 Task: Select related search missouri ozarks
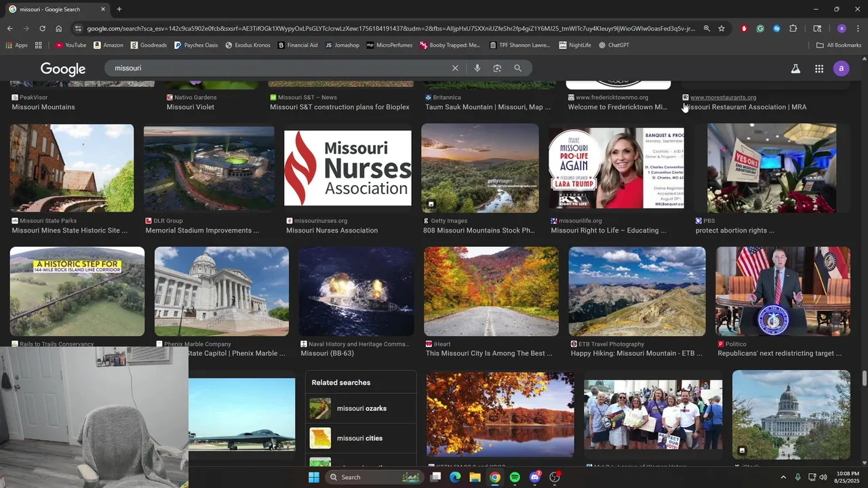click(361, 409)
